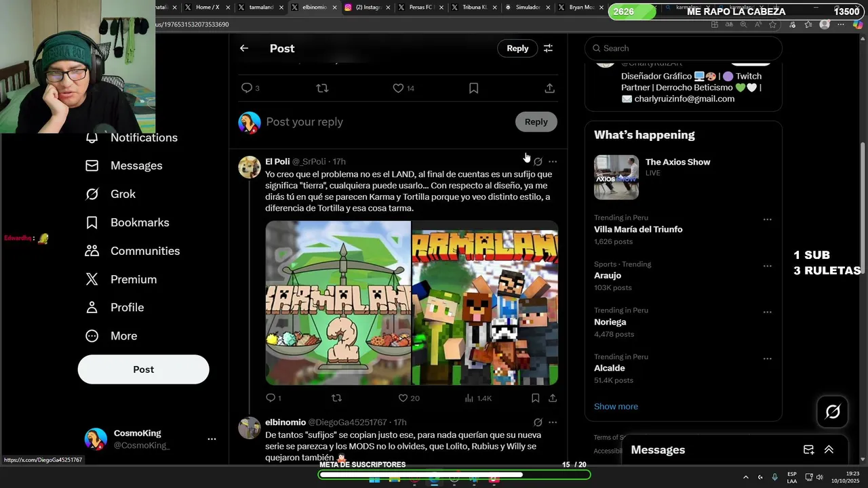868x488 pixels.
Task: Open floating Grok button
Action: click(833, 411)
